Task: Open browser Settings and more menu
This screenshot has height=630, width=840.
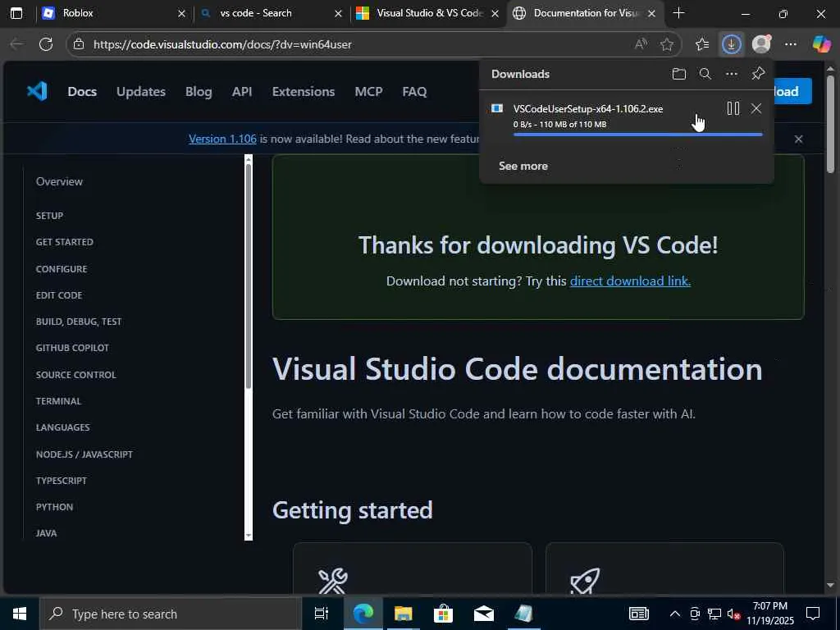Action: pyautogui.click(x=790, y=44)
